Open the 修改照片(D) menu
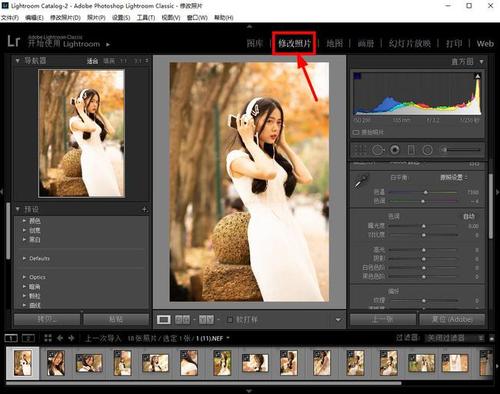The image size is (500, 394). tap(65, 17)
